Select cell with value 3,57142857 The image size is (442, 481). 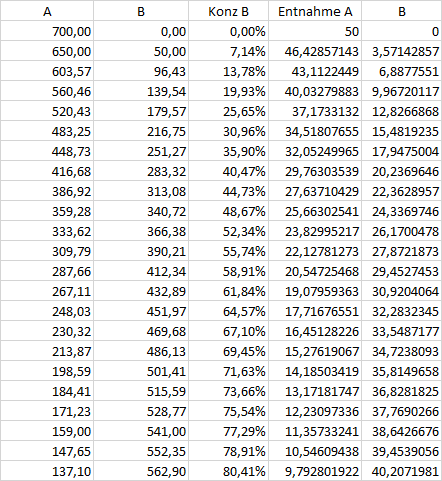point(402,51)
